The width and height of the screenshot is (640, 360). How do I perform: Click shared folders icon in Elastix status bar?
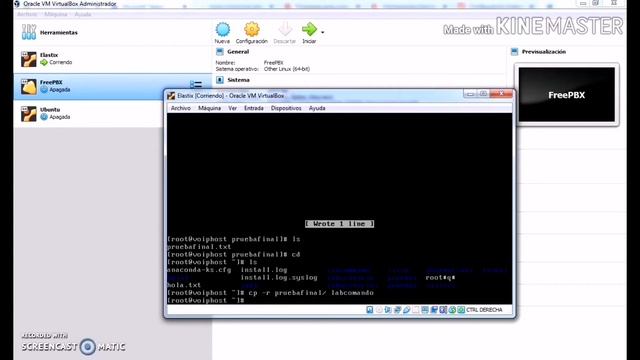pos(416,310)
